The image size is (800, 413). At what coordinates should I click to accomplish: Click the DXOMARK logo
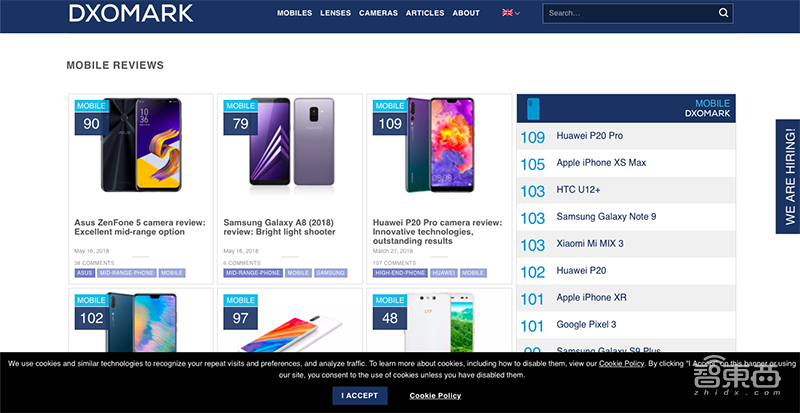pyautogui.click(x=131, y=13)
